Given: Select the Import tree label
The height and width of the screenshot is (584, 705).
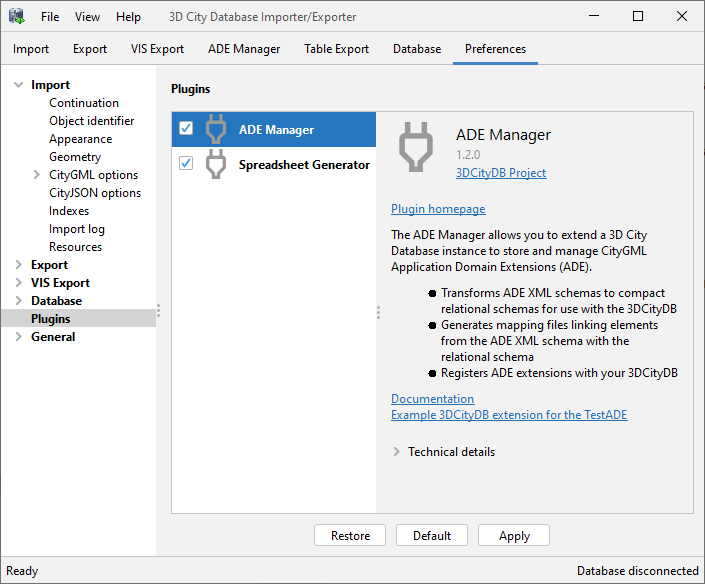Looking at the screenshot, I should click(x=50, y=85).
